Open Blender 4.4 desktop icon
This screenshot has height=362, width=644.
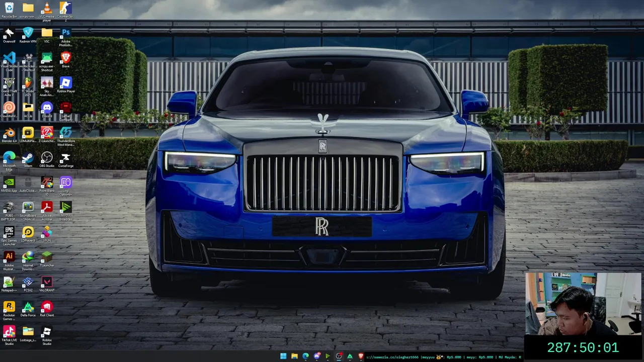[9, 135]
